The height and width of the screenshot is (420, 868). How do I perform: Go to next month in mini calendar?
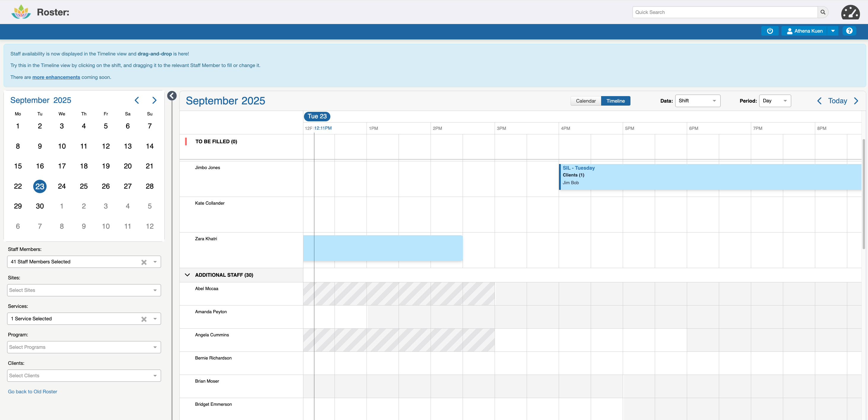point(154,100)
